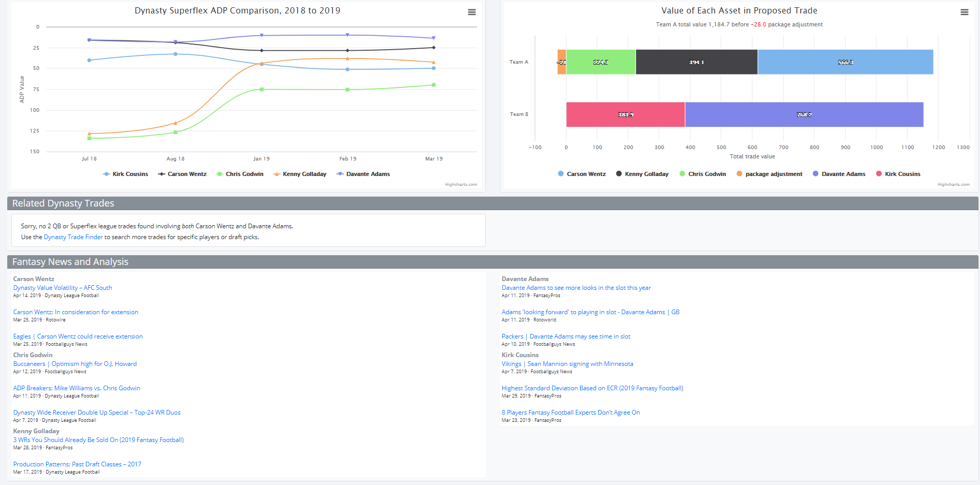
Task: Open Production Patterns: Past Draft Classes – 2017
Action: click(x=77, y=464)
